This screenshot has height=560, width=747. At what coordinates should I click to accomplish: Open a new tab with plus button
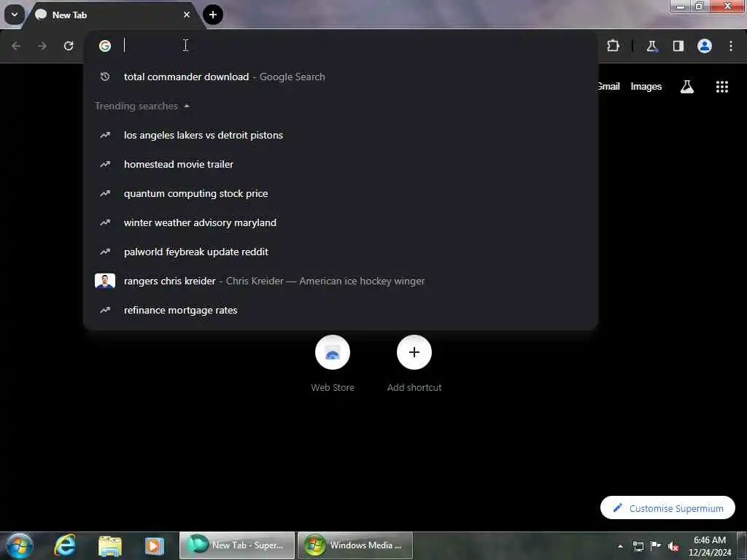(x=213, y=15)
